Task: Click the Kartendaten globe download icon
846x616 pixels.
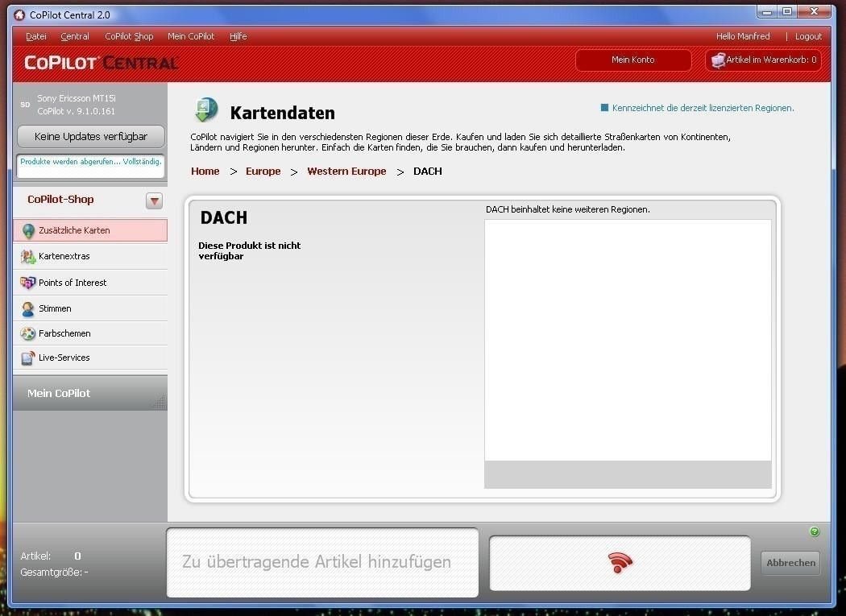Action: click(206, 110)
